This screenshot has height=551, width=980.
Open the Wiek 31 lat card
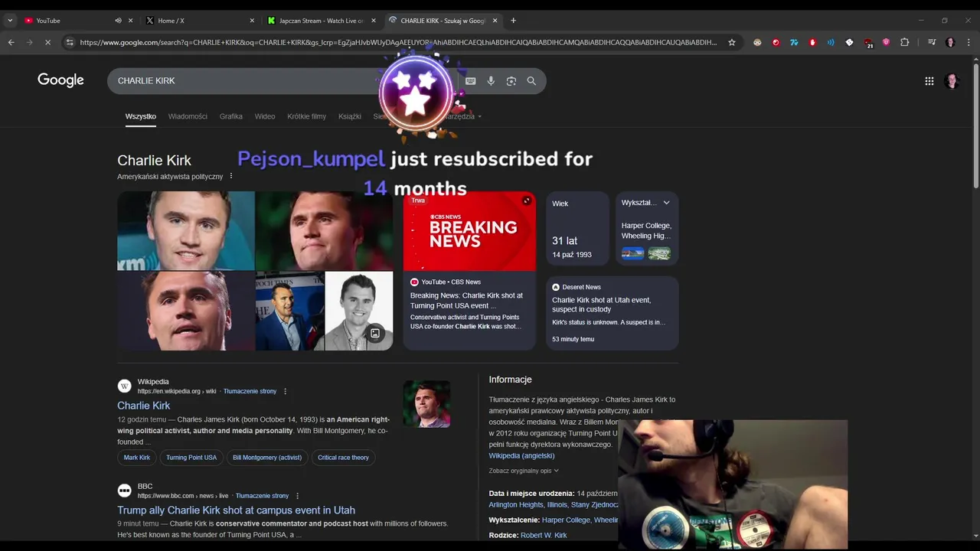(x=577, y=228)
